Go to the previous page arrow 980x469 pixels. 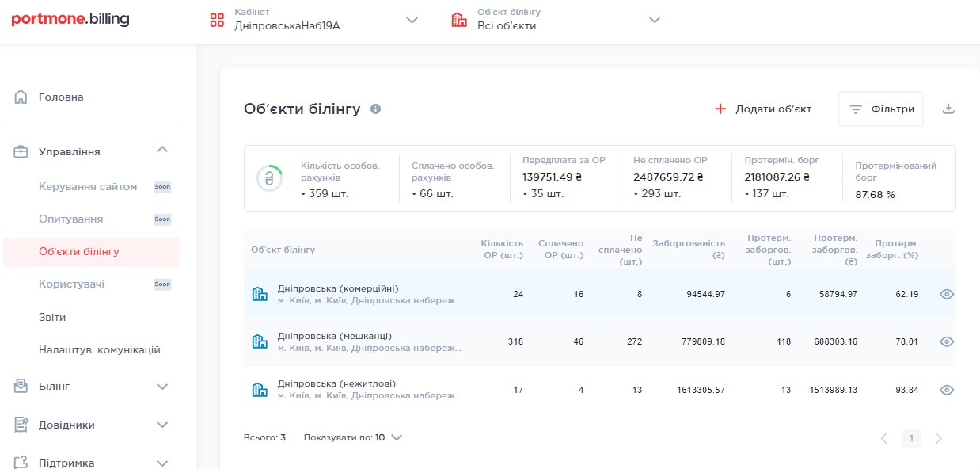tap(884, 438)
